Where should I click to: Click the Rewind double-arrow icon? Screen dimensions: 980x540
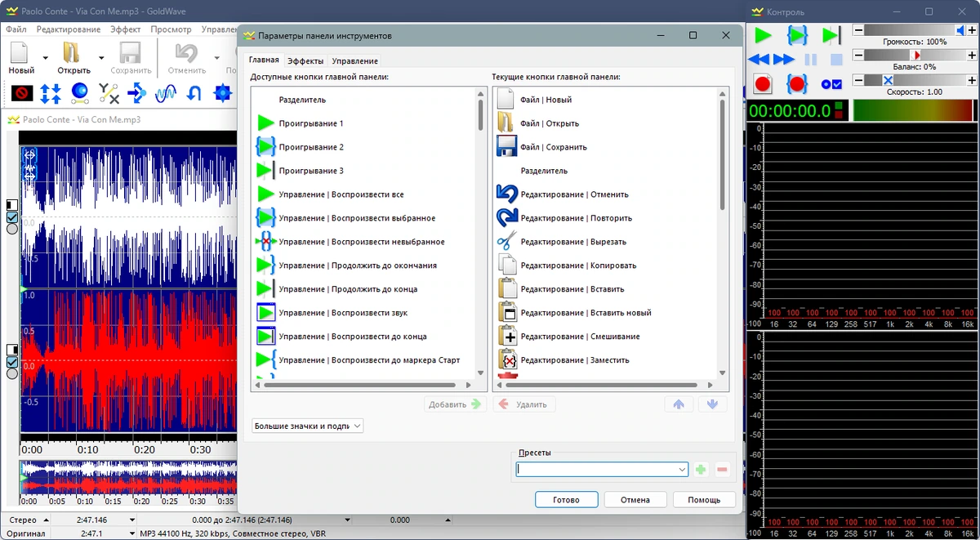click(x=759, y=60)
